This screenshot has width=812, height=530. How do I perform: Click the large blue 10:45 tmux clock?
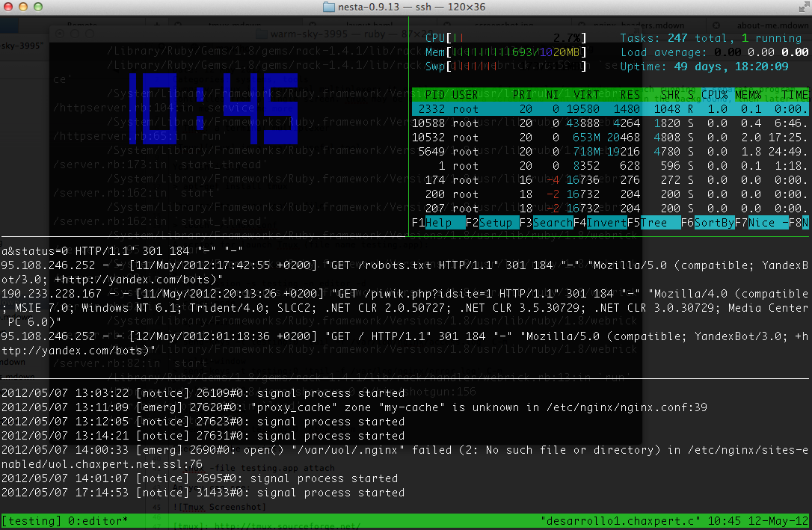[213, 108]
